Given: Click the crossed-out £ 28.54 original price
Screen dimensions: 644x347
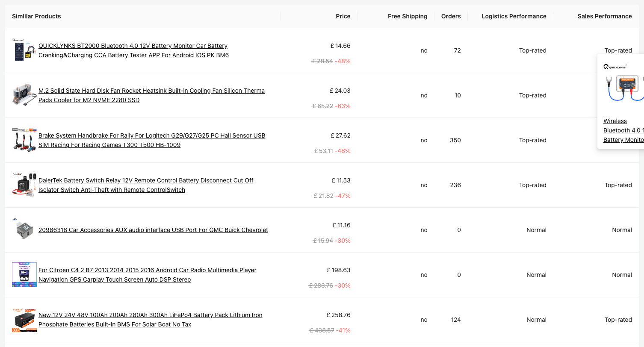Looking at the screenshot, I should 322,61.
